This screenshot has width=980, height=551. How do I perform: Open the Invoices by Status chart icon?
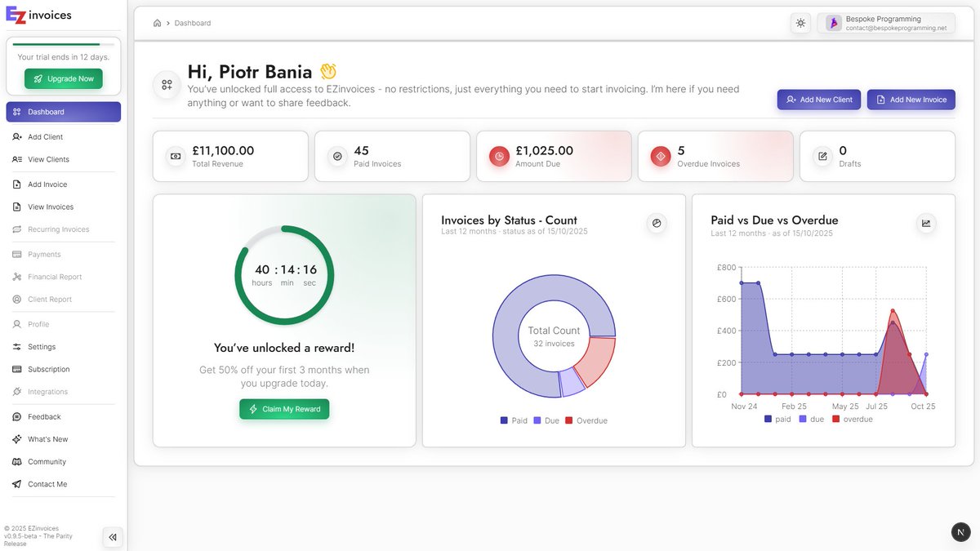coord(657,223)
